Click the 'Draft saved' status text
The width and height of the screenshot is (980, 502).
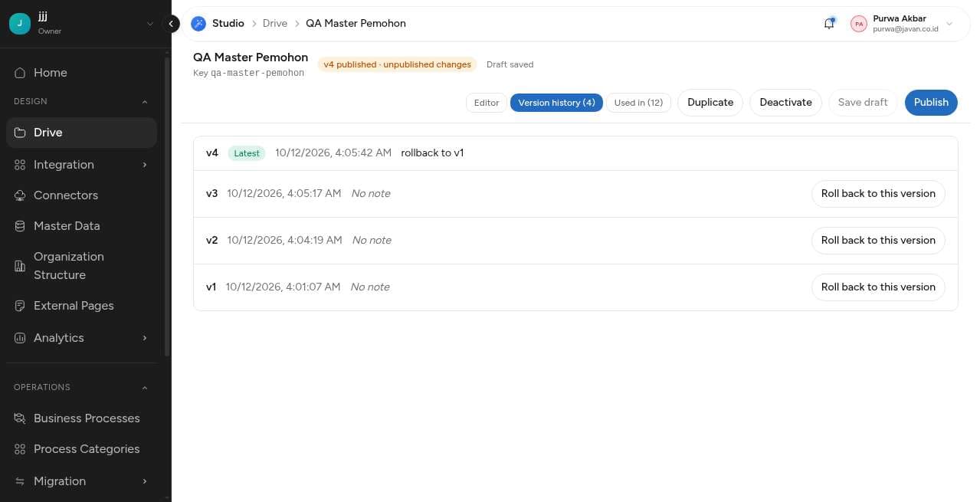point(510,64)
